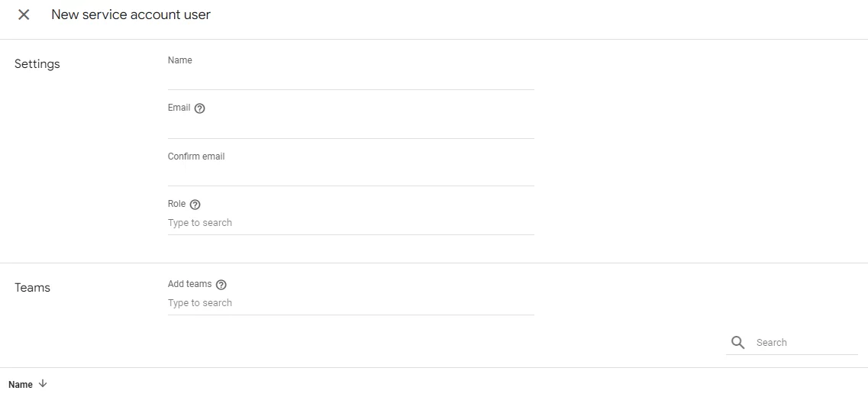Focus the Name text field
Screen dimensions: 868x397
[351, 79]
